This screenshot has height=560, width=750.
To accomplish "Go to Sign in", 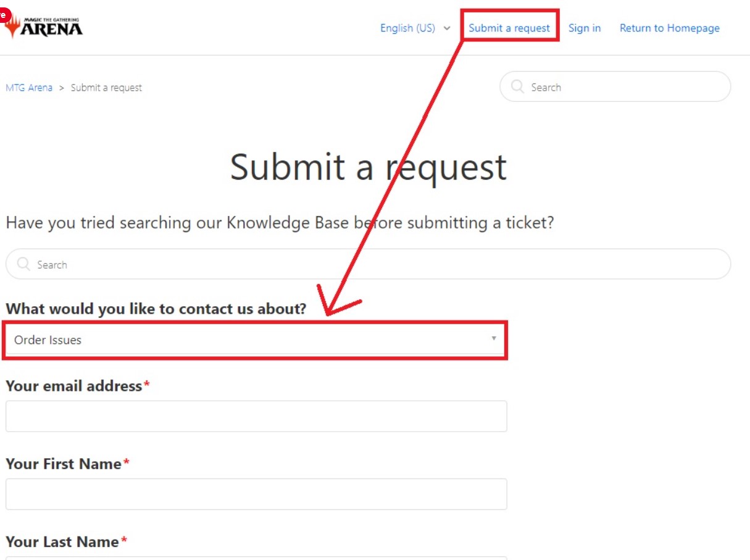I will click(584, 28).
